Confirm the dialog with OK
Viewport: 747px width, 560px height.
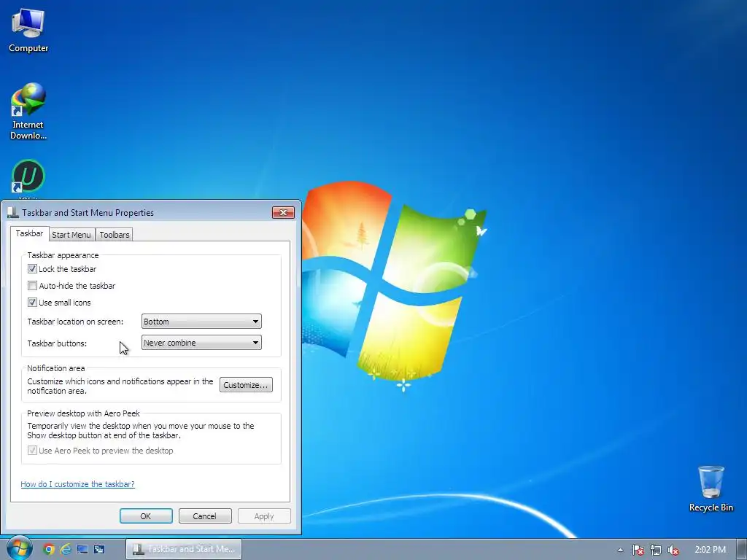[x=146, y=516]
